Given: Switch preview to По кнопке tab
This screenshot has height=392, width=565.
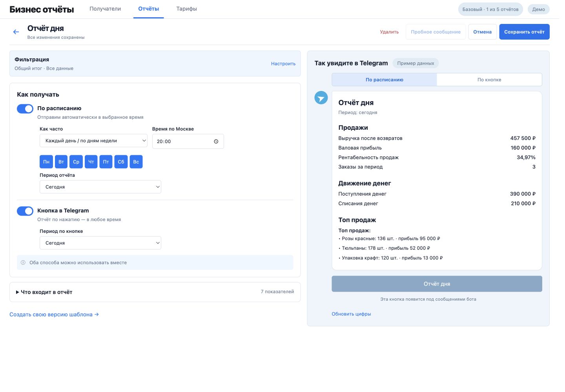Looking at the screenshot, I should pos(489,80).
